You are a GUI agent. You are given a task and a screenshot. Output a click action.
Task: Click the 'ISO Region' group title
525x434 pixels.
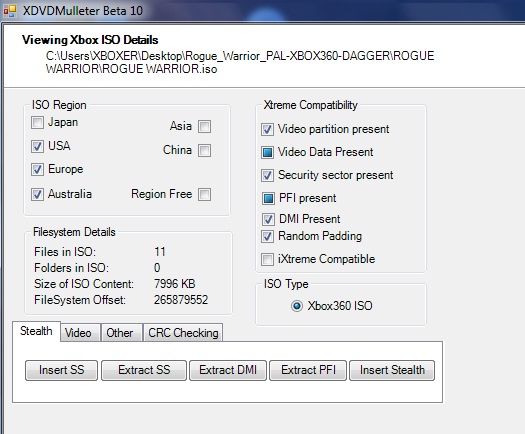(x=59, y=105)
